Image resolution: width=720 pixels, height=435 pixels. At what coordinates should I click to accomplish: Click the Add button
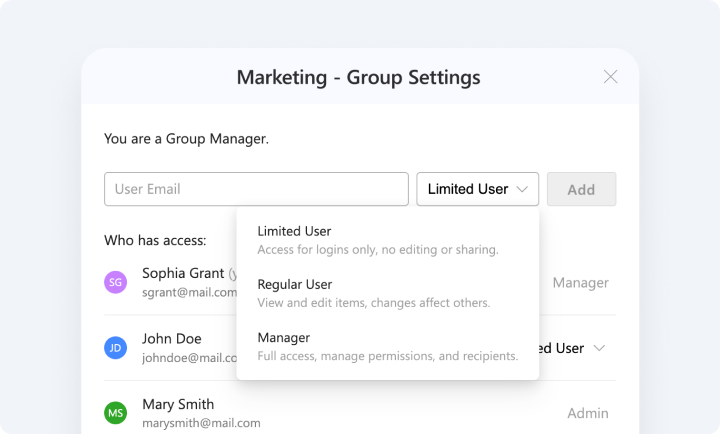tap(581, 189)
